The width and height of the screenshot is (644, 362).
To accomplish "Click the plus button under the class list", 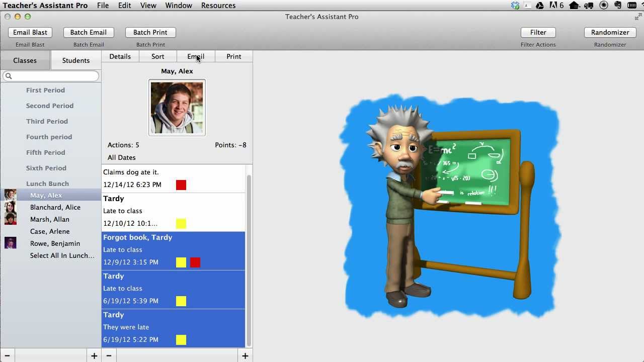I will pos(94,356).
